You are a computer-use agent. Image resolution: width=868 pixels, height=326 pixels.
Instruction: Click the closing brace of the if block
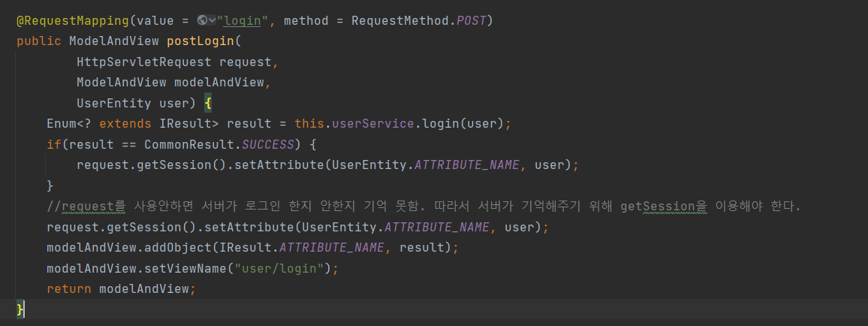(x=50, y=186)
